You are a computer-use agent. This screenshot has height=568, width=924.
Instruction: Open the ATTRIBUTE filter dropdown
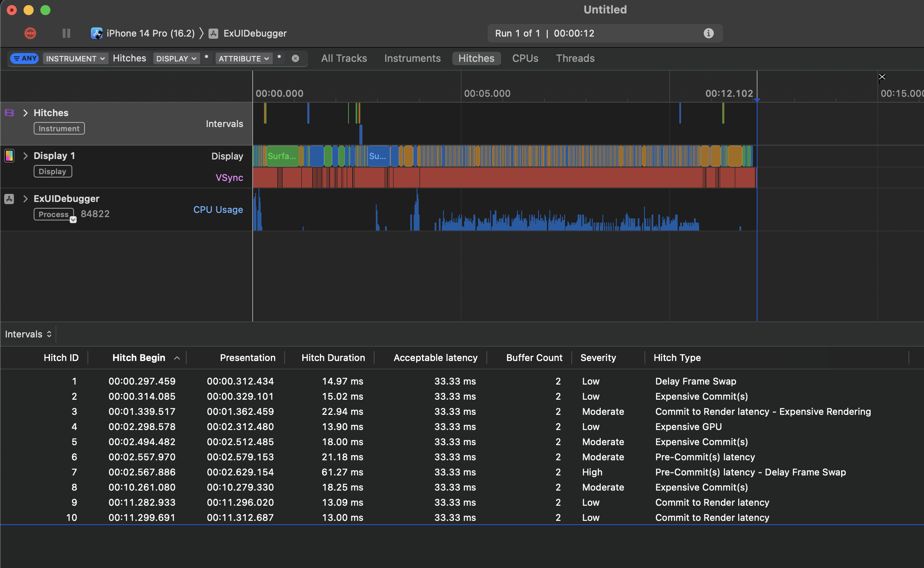point(243,58)
